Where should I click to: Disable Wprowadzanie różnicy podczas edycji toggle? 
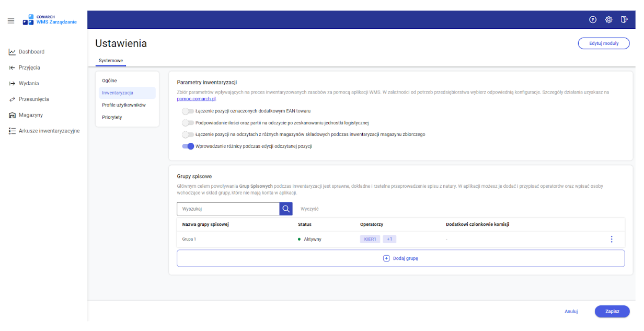(188, 146)
